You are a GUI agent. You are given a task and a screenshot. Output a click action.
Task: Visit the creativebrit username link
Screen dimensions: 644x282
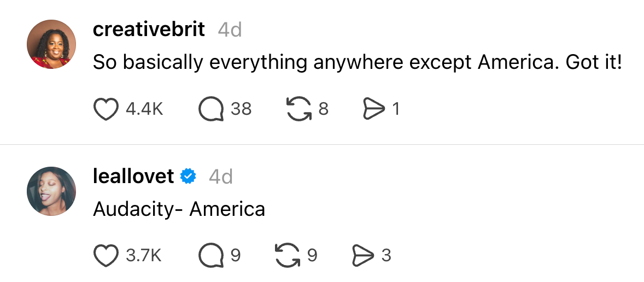click(x=149, y=30)
